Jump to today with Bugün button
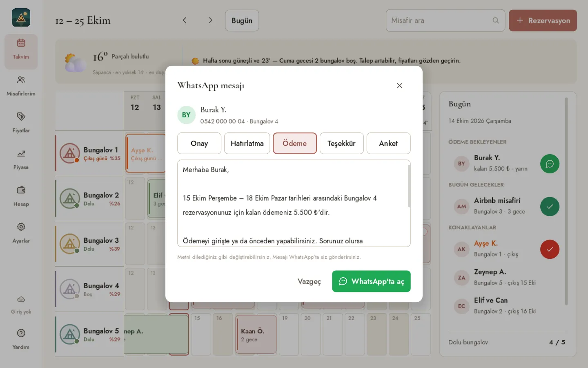 tap(242, 20)
